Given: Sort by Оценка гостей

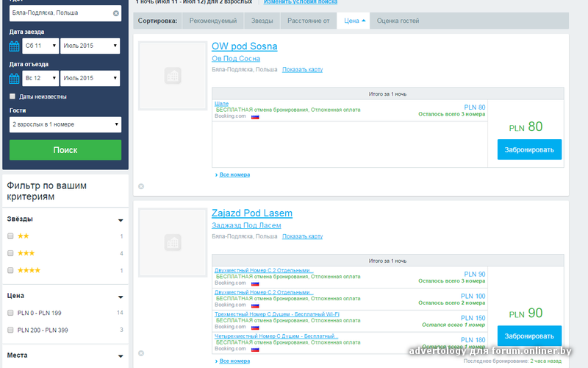Looking at the screenshot, I should (x=398, y=21).
